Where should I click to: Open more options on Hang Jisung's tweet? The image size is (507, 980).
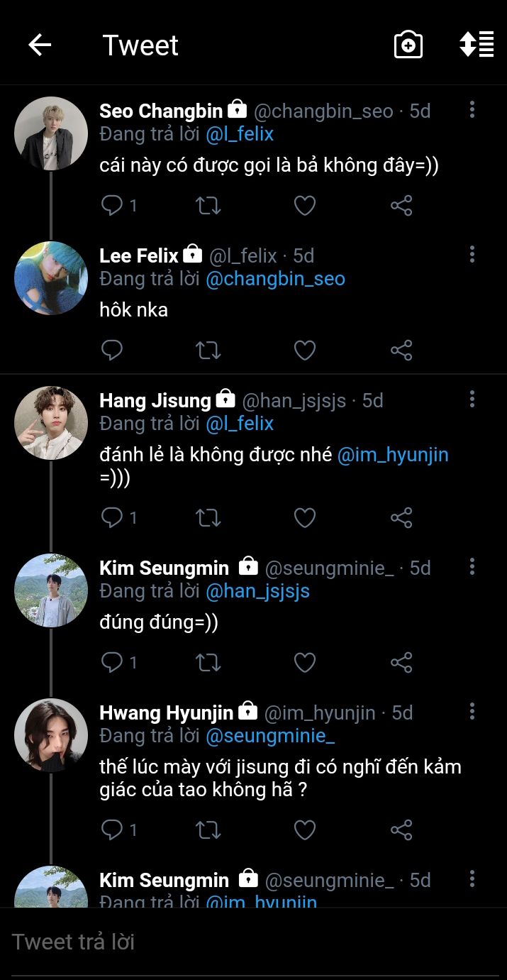point(472,399)
